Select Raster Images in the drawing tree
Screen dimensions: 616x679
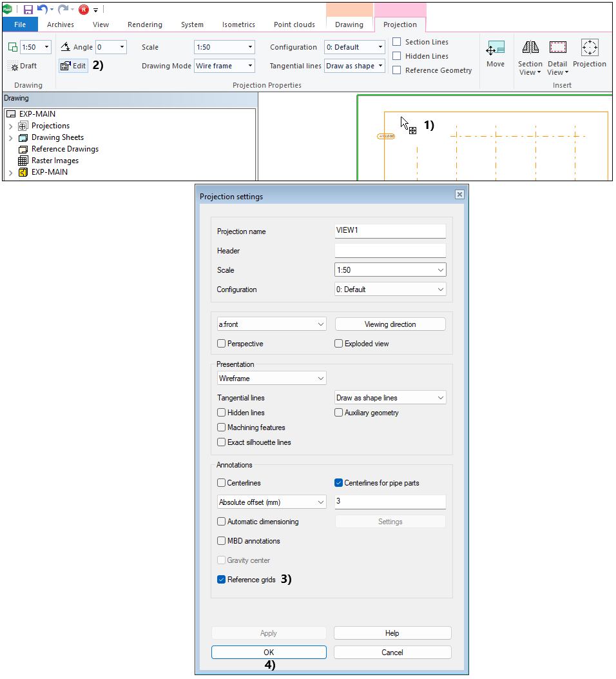pos(54,161)
